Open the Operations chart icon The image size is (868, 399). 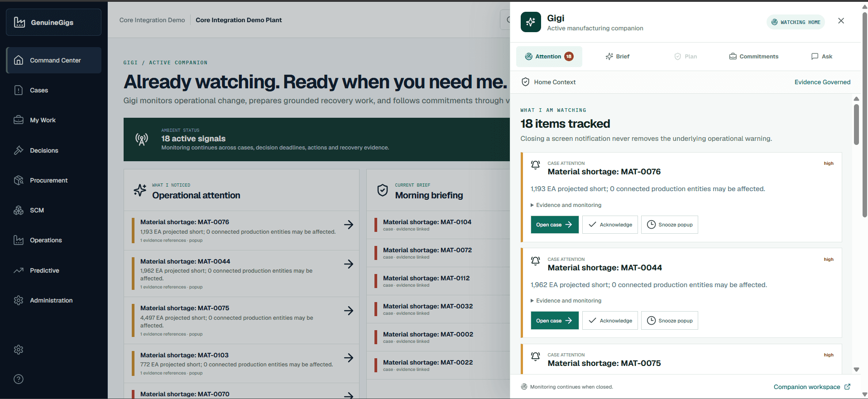[19, 240]
